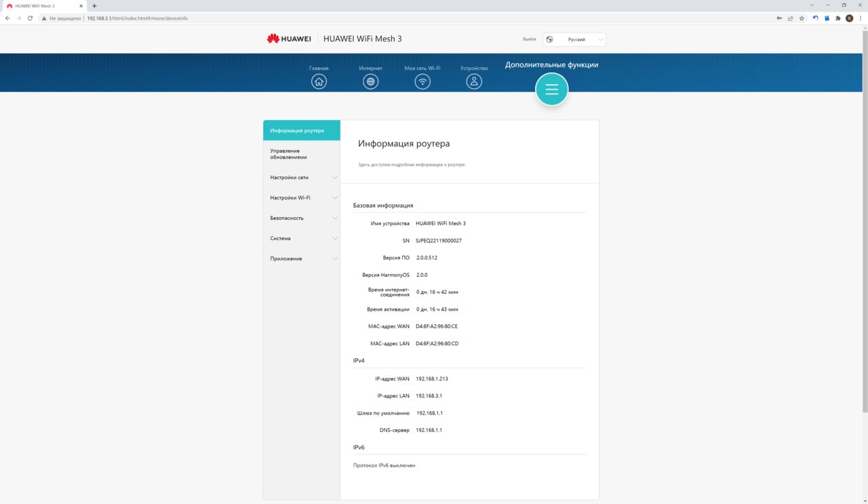Click the browser forward arrow
This screenshot has height=504, width=868.
pyautogui.click(x=18, y=18)
